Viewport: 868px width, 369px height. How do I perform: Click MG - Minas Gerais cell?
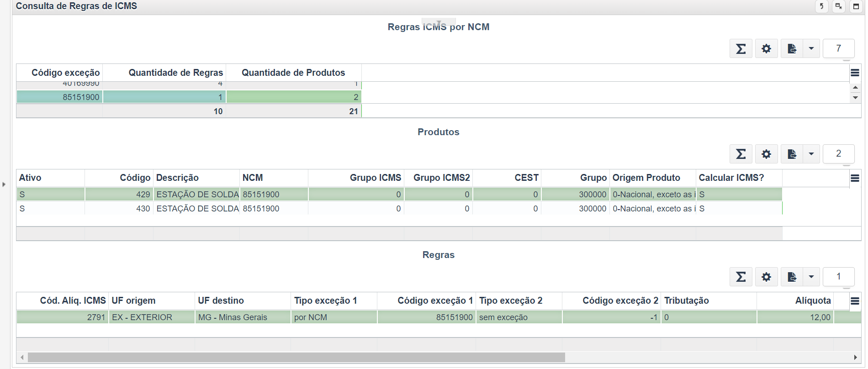243,317
